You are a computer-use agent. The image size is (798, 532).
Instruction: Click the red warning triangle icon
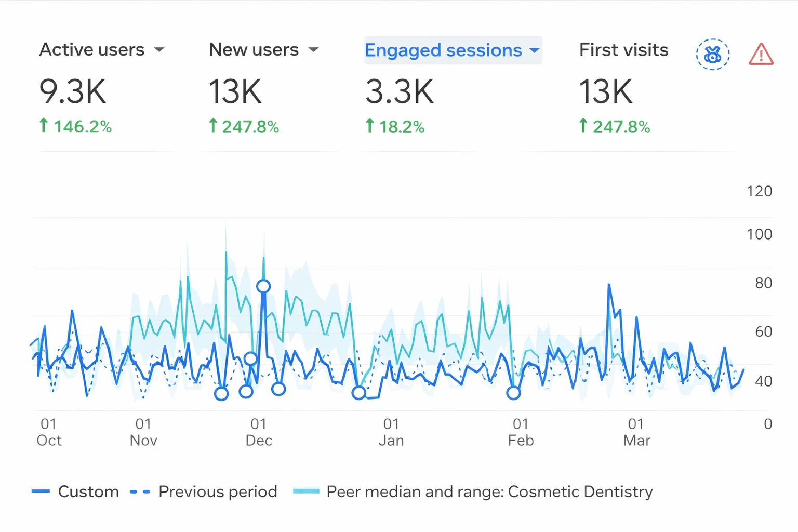[761, 54]
